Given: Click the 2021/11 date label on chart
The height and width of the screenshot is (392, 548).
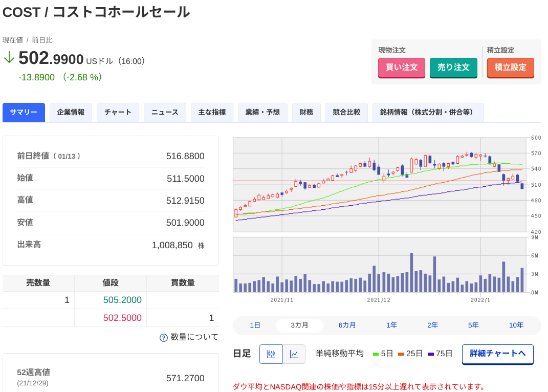Looking at the screenshot, I should tap(282, 300).
